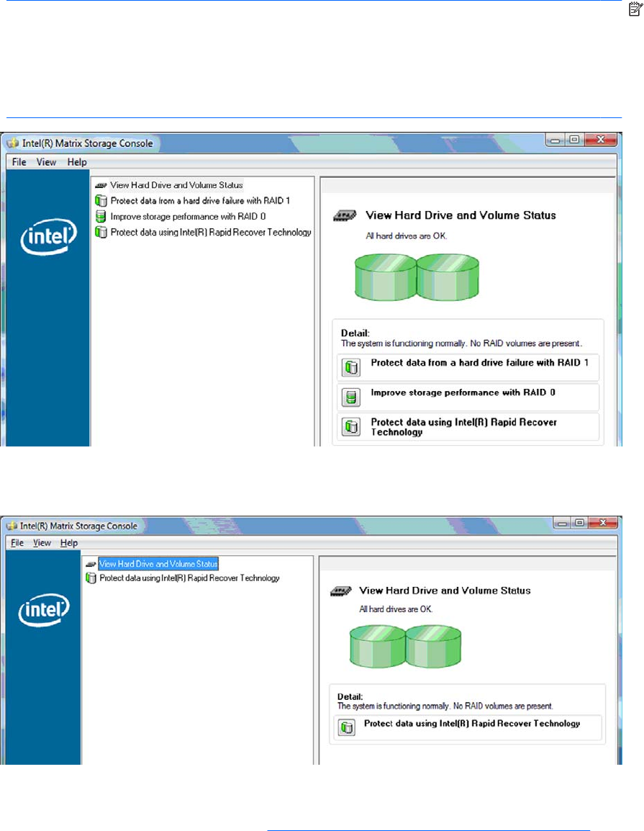Viewport: 644px width, 831px height.
Task: Click Rapid Recover icon in upper Detail panel
Action: point(351,426)
